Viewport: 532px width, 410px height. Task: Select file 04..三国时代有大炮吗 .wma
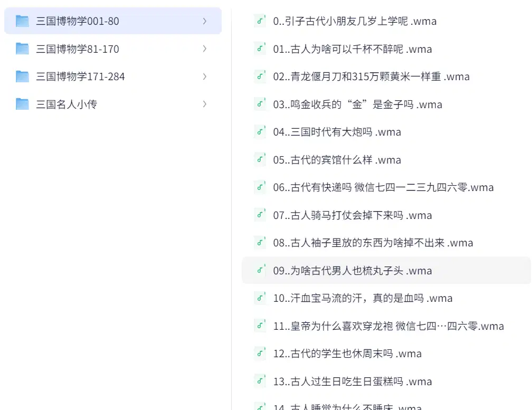tap(337, 132)
